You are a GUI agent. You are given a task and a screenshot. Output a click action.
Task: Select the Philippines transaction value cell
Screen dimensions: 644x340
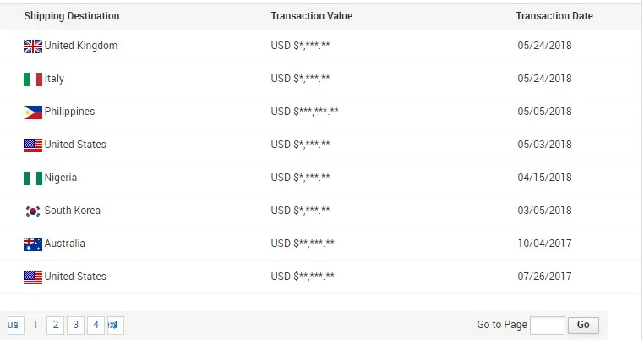coord(304,112)
